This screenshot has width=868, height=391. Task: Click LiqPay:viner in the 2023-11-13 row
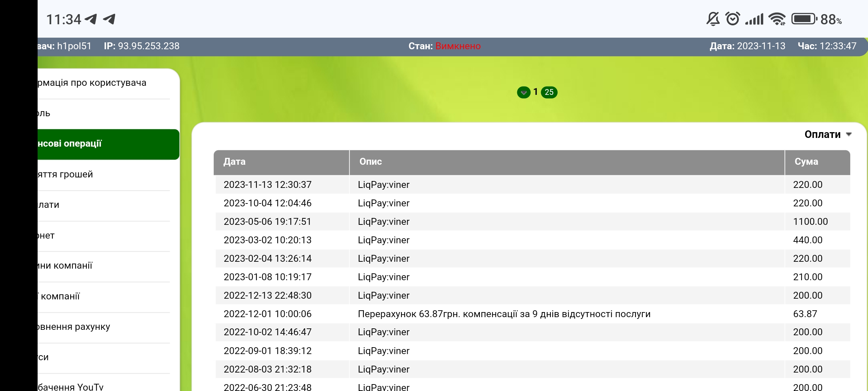(383, 185)
